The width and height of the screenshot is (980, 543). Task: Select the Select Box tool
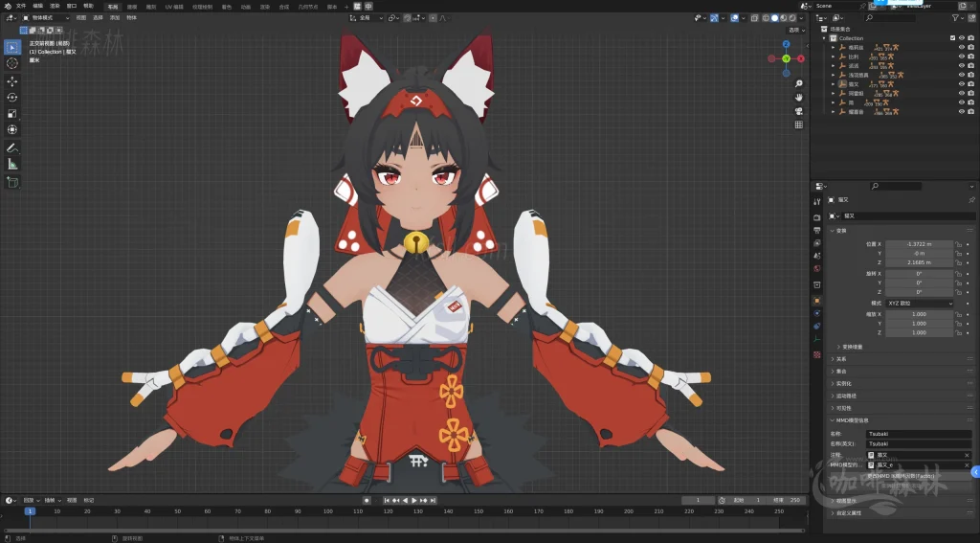coord(11,47)
